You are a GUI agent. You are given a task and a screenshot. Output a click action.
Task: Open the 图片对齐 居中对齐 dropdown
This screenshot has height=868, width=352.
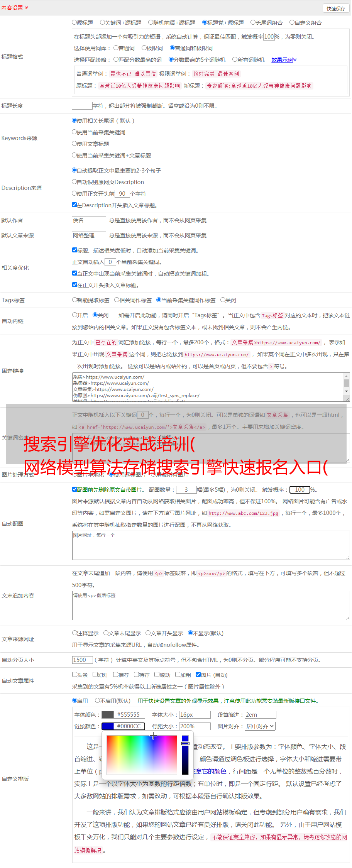click(x=260, y=726)
